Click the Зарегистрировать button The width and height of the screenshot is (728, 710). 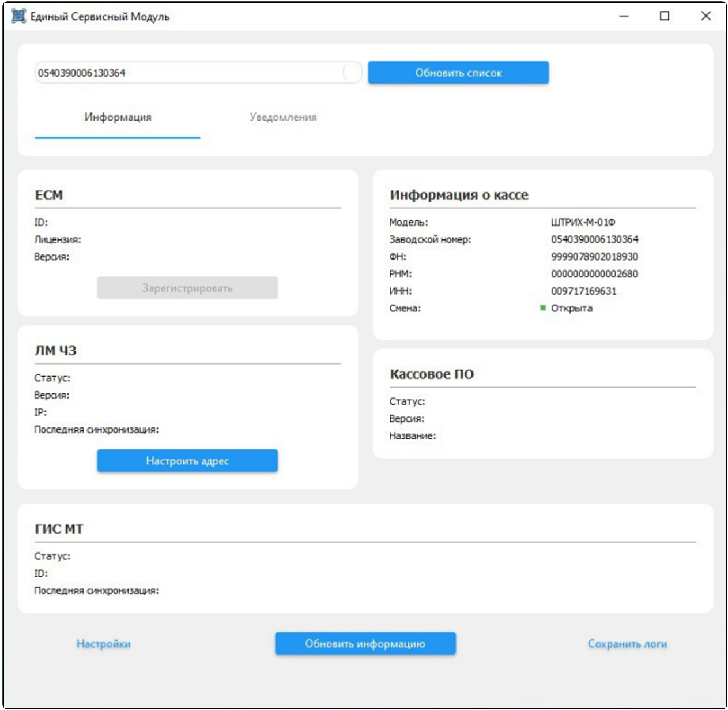(187, 288)
